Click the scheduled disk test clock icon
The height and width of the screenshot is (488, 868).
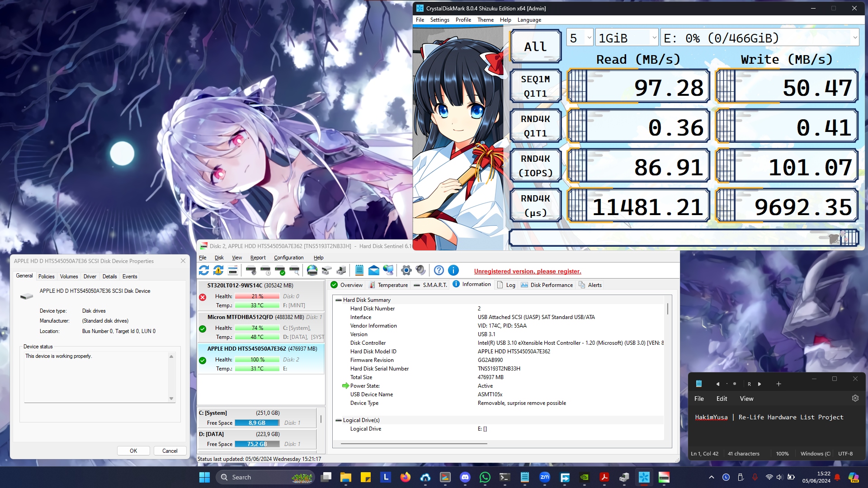pyautogui.click(x=265, y=270)
